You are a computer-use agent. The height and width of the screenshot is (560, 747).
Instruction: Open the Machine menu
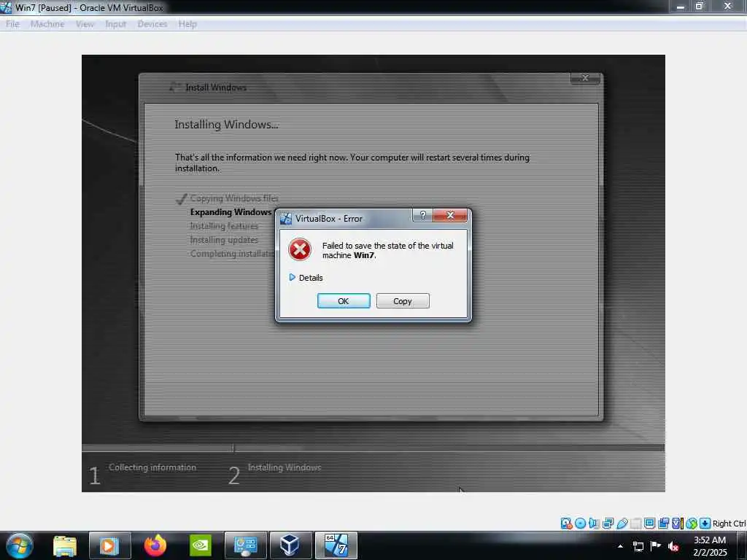tap(47, 24)
